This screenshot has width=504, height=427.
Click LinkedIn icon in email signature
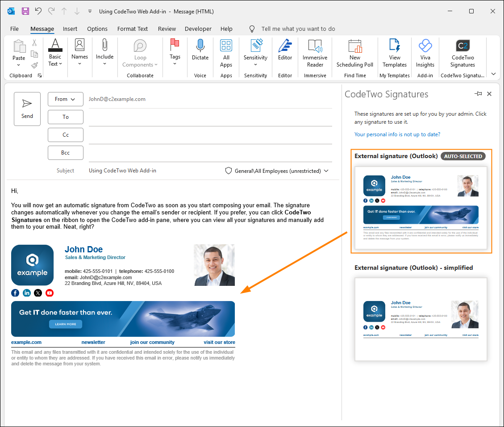[x=27, y=293]
